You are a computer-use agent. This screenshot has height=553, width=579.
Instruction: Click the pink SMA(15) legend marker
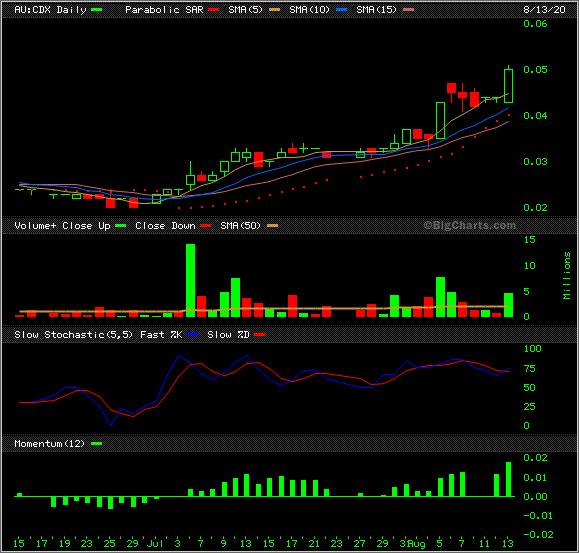click(408, 10)
